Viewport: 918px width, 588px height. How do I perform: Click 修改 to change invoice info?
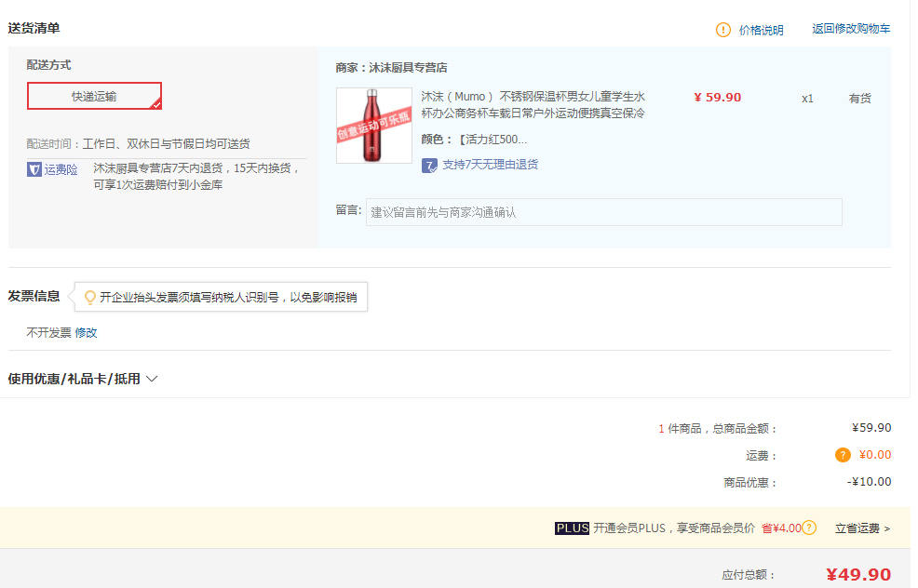point(86,333)
